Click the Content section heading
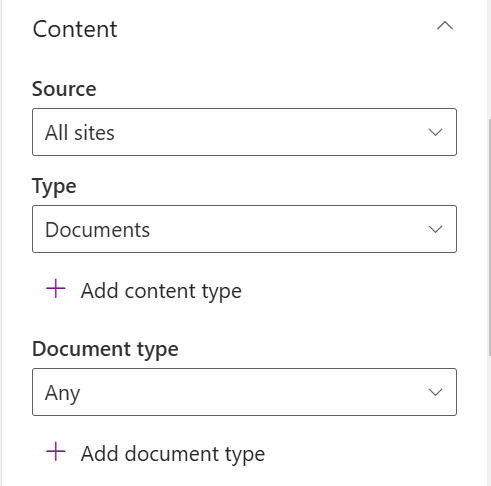Screen dimensions: 491x486 [75, 29]
